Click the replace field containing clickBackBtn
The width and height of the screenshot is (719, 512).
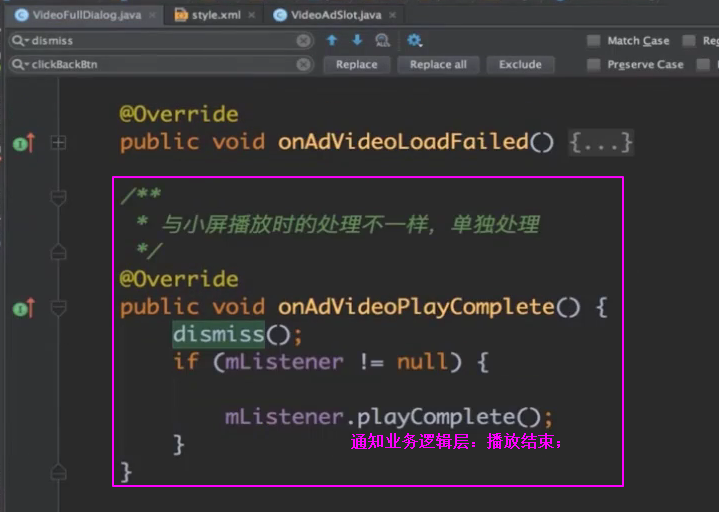click(161, 65)
